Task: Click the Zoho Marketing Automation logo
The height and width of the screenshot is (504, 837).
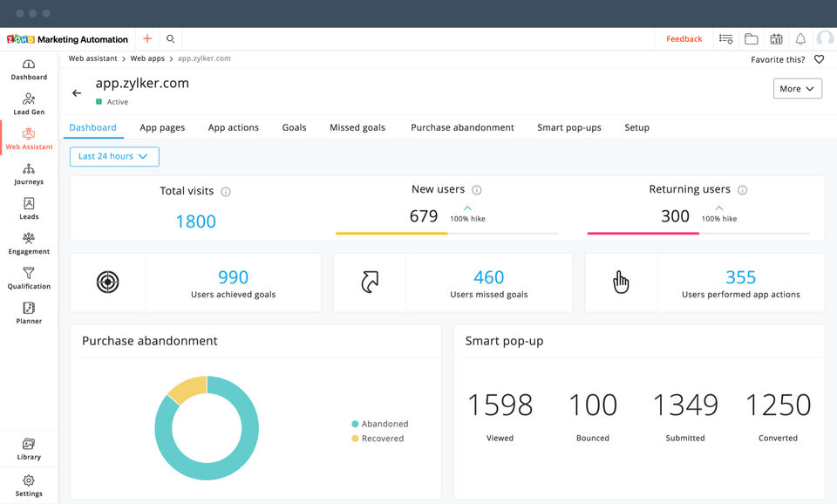Action: tap(67, 39)
